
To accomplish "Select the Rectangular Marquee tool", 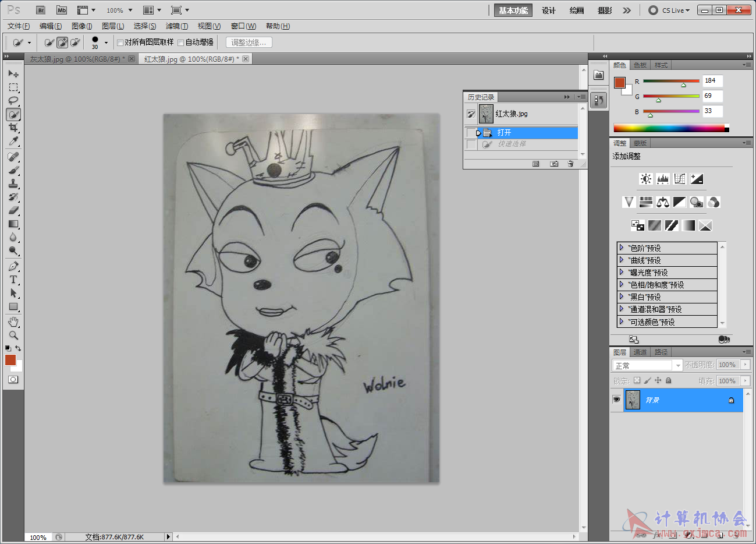I will tap(13, 88).
